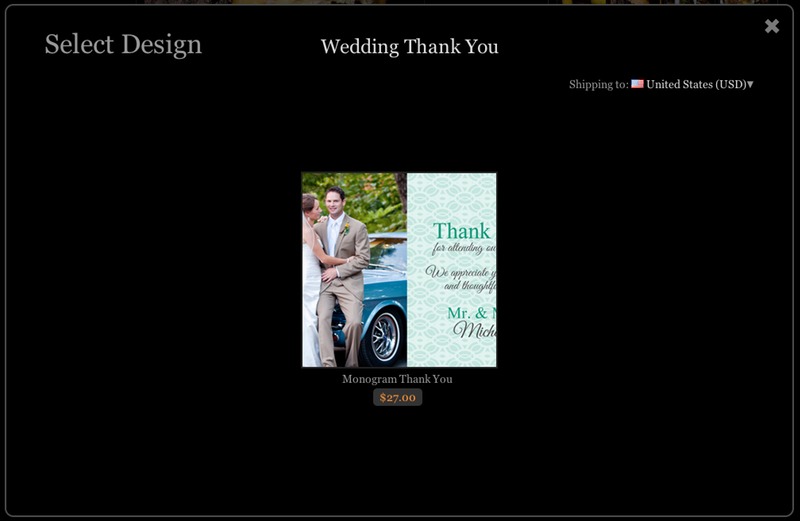Click the green Thank text on card

point(461,231)
